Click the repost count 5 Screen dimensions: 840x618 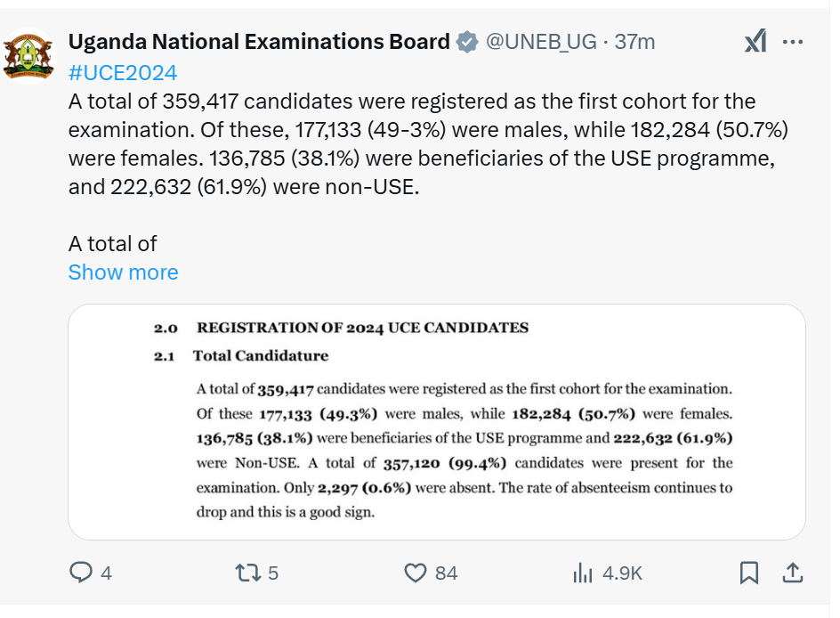(273, 573)
